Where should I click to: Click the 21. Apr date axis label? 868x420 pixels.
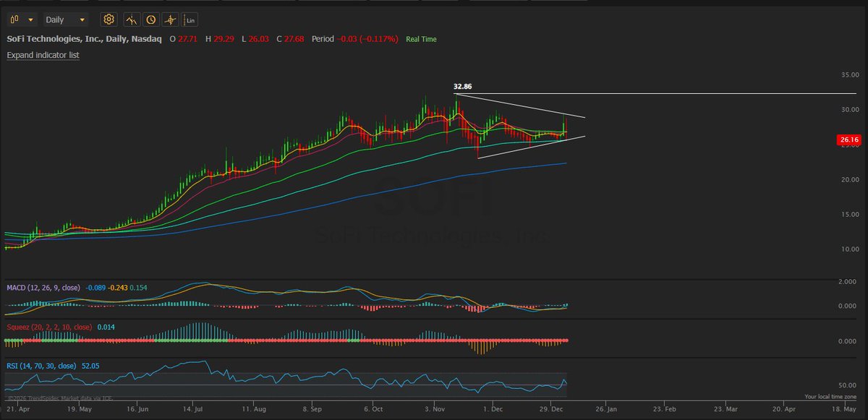17,408
